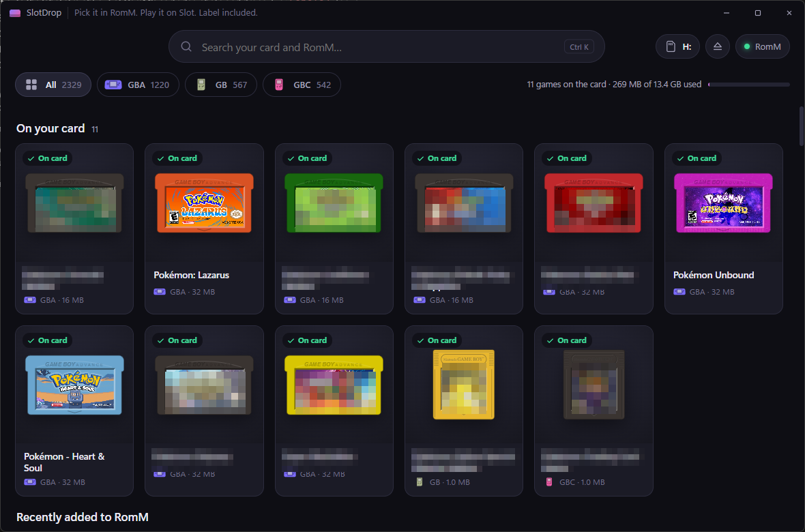Click the SD card icon beside H:
This screenshot has height=532, width=805.
click(671, 47)
